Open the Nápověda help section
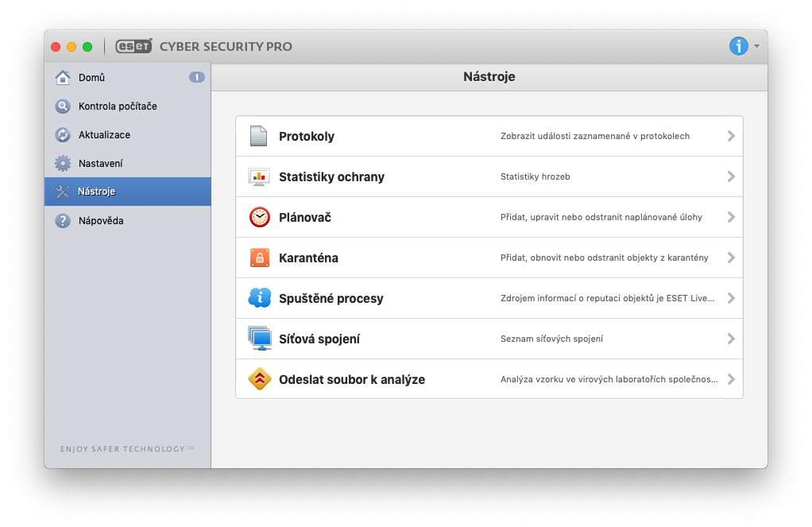This screenshot has height=527, width=812. coord(100,220)
